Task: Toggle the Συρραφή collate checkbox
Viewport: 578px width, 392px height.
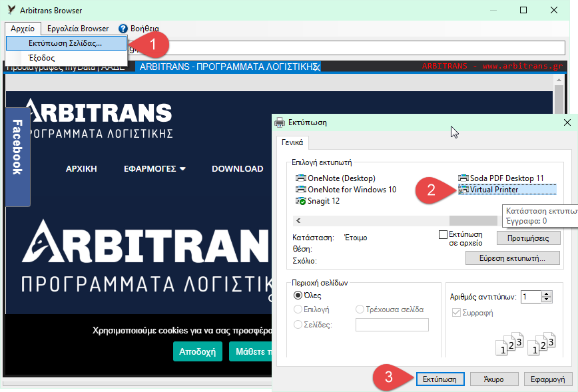Action: pos(456,313)
